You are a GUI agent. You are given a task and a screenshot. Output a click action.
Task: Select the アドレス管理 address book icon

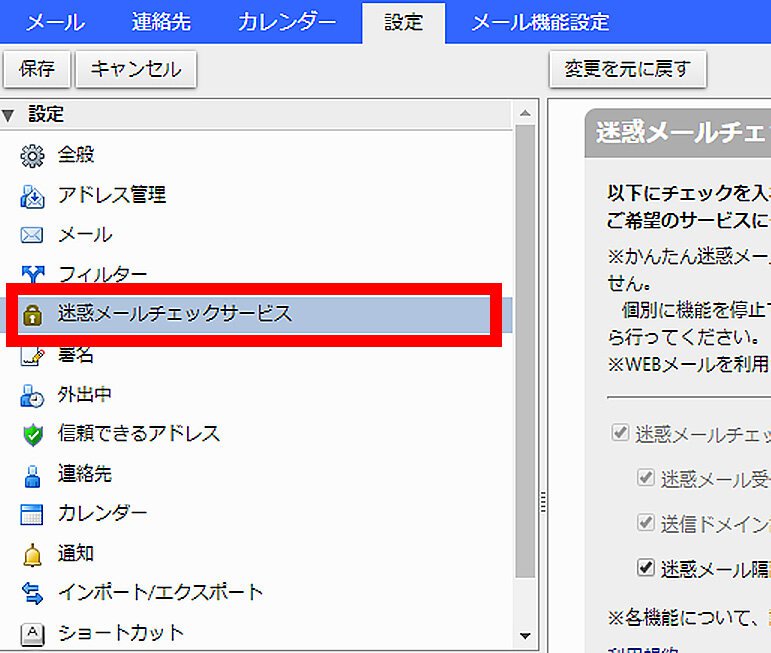coord(32,196)
